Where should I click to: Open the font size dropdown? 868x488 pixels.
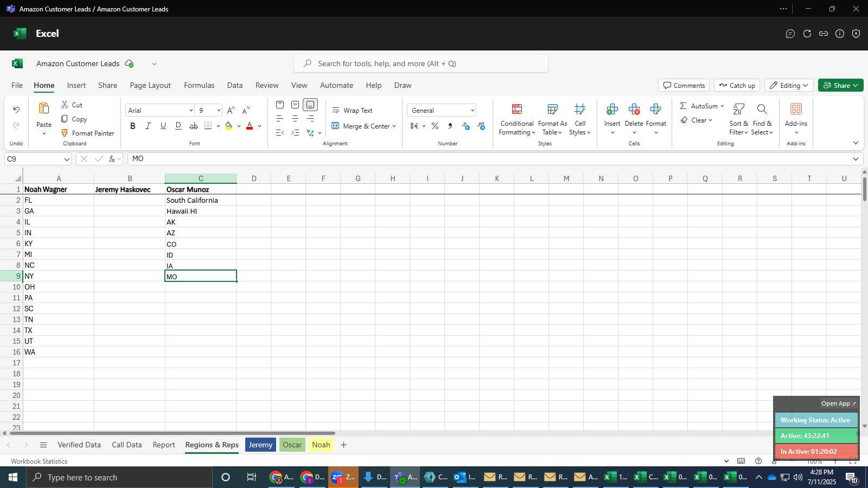click(219, 110)
